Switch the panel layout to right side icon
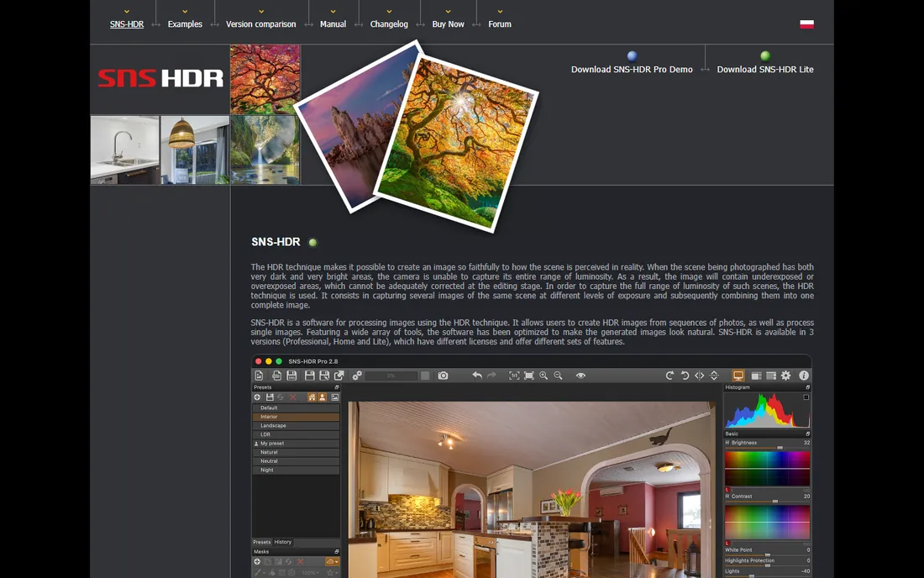The width and height of the screenshot is (924, 578). pos(771,376)
